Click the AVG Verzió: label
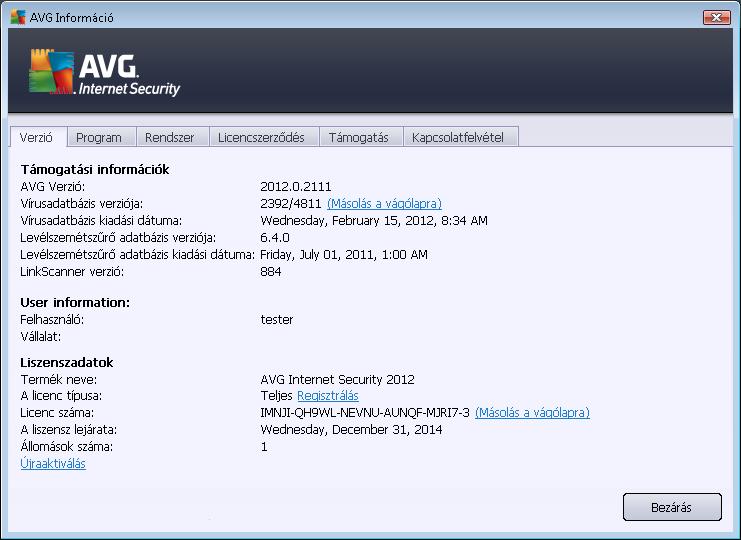741x540 pixels. 53,187
